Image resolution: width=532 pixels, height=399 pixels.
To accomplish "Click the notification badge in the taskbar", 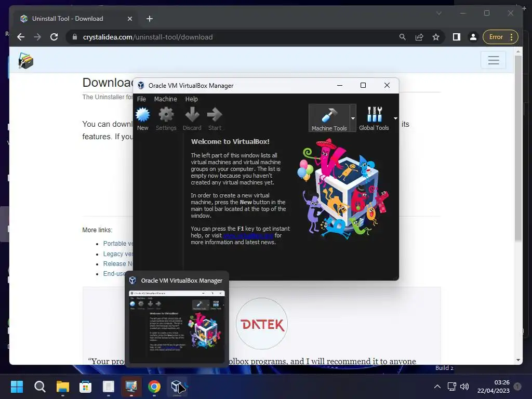I will coord(517,386).
